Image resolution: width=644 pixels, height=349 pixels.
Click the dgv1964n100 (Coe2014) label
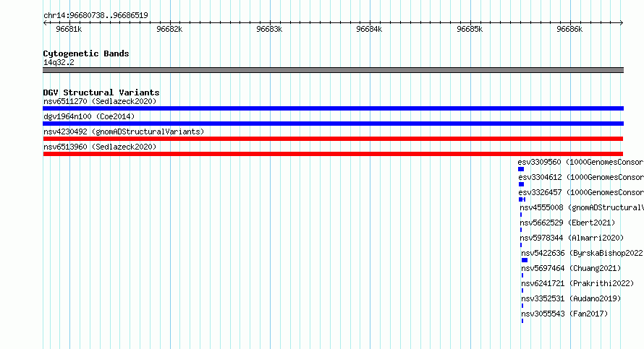(89, 116)
